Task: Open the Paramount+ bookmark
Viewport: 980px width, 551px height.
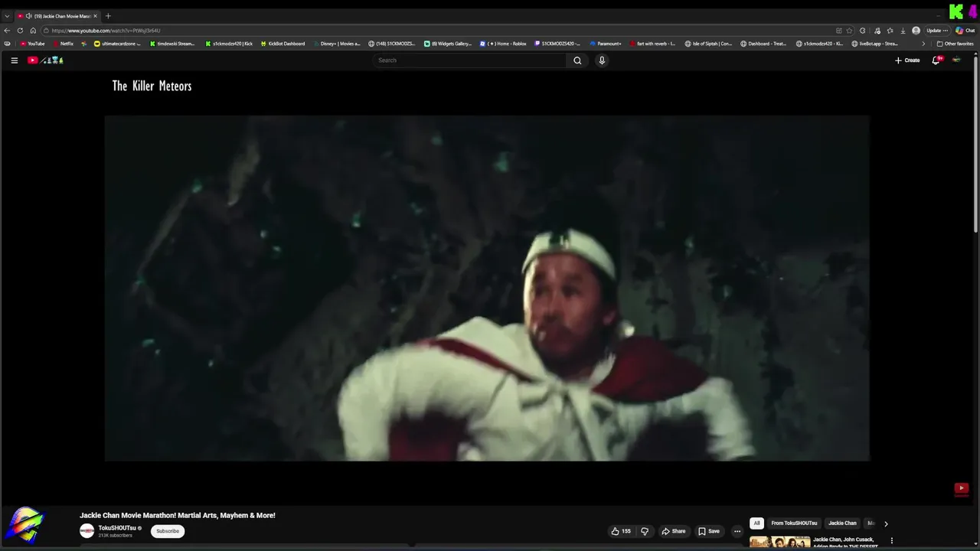Action: point(606,44)
